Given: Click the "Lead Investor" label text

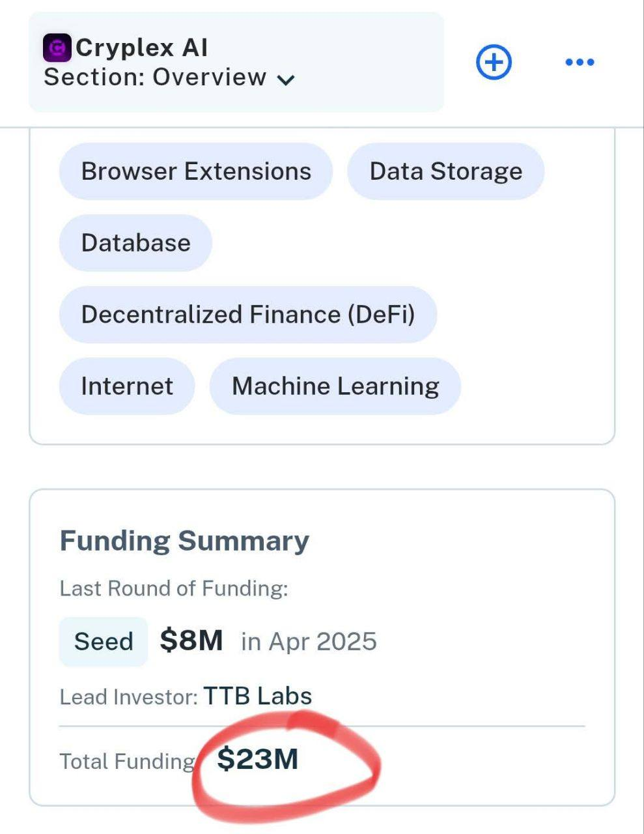Looking at the screenshot, I should point(128,697).
